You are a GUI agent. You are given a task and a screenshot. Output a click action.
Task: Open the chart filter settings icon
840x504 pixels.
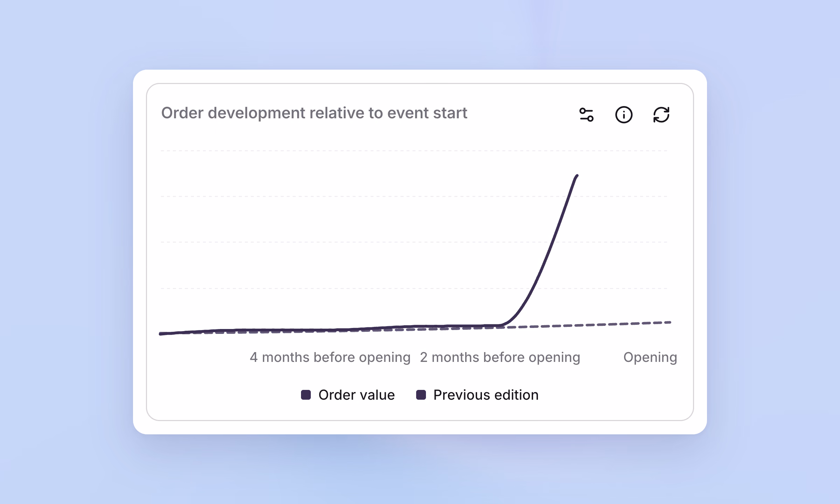[586, 115]
